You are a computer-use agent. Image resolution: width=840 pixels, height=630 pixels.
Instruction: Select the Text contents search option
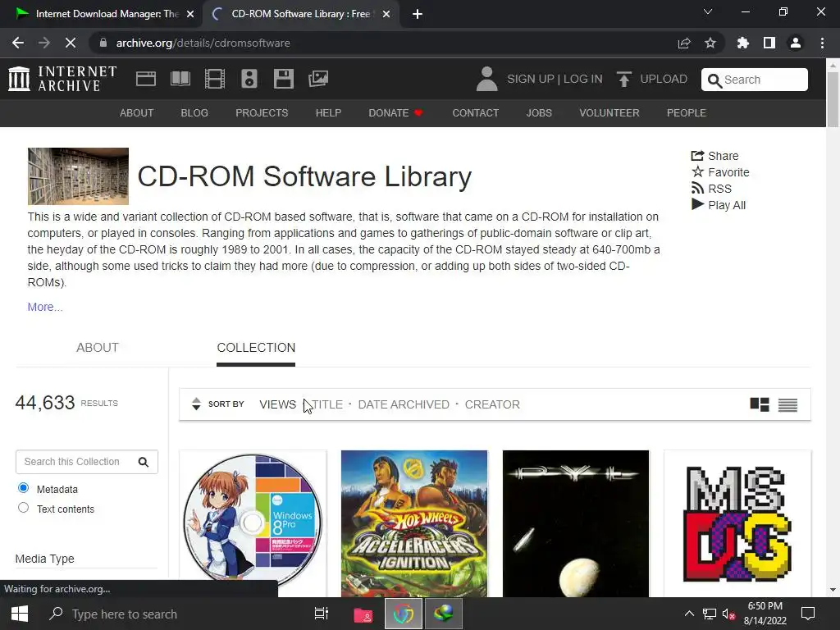(x=23, y=507)
